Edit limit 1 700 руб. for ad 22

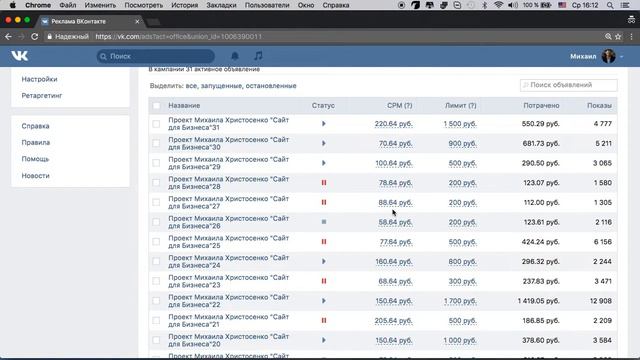(x=460, y=301)
